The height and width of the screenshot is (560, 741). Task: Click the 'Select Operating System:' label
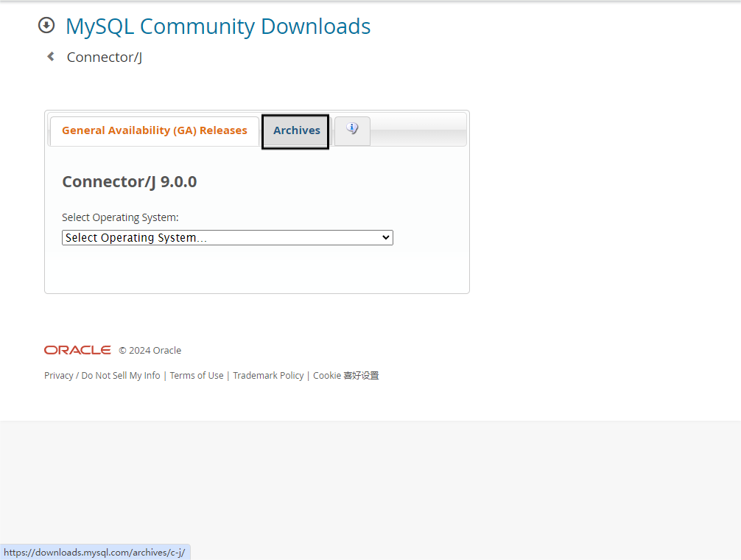click(120, 217)
